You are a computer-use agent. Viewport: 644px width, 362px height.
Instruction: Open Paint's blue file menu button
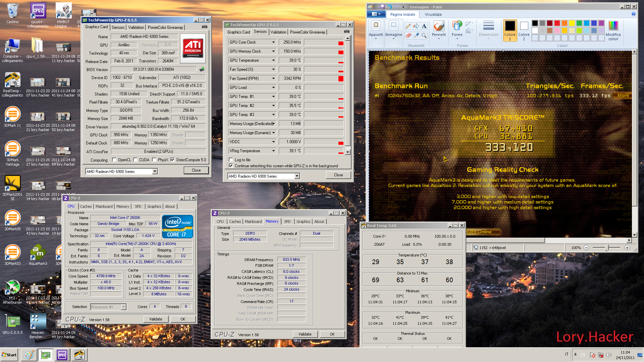pyautogui.click(x=376, y=14)
